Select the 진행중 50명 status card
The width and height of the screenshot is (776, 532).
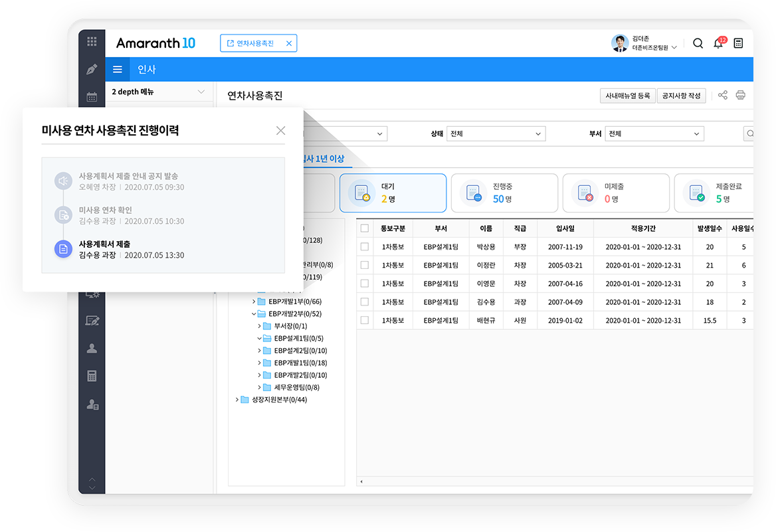tap(504, 193)
